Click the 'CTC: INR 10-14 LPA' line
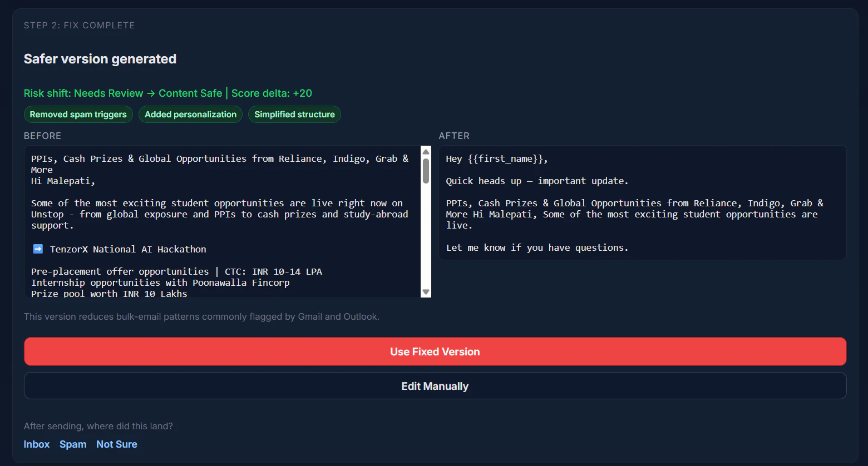Viewport: 868px width, 466px height. point(177,271)
